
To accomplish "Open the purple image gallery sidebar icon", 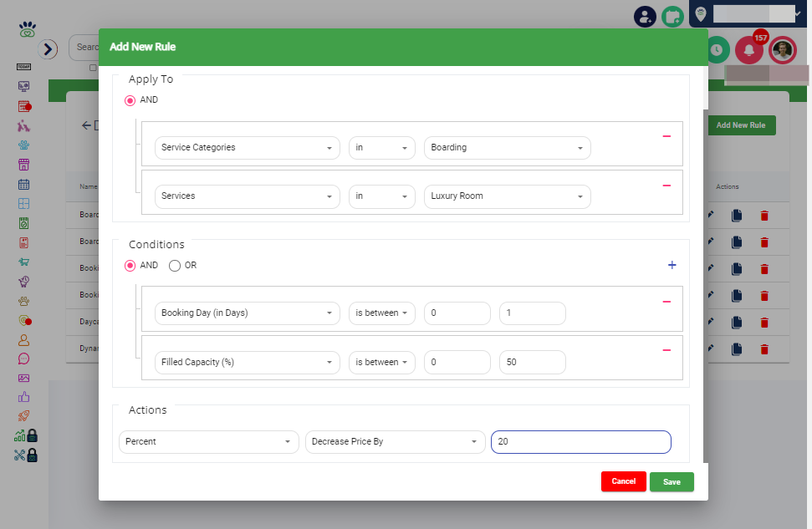I will [23, 378].
